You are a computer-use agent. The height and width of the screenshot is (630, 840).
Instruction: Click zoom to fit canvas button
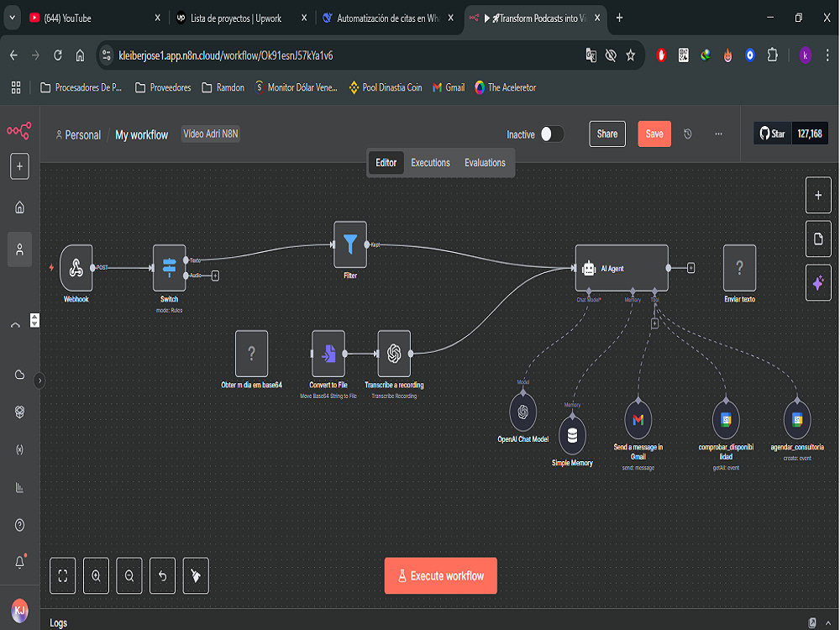pos(63,576)
